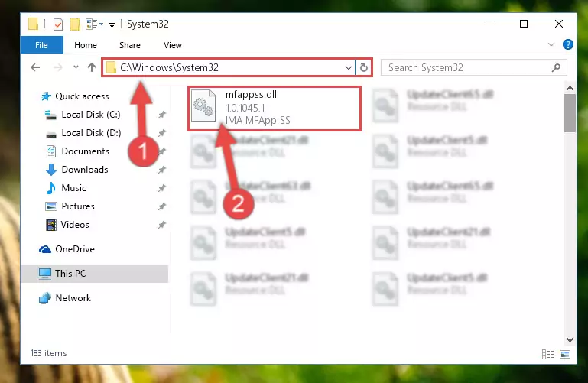The height and width of the screenshot is (383, 588).
Task: Select the mfappss.dll file
Action: coord(275,108)
